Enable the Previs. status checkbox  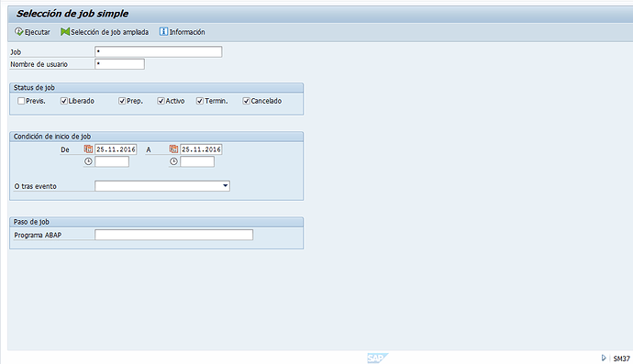tap(21, 101)
